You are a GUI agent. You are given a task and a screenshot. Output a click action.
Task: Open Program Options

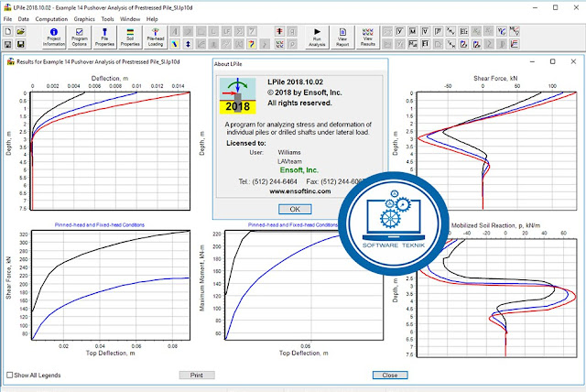pyautogui.click(x=80, y=37)
